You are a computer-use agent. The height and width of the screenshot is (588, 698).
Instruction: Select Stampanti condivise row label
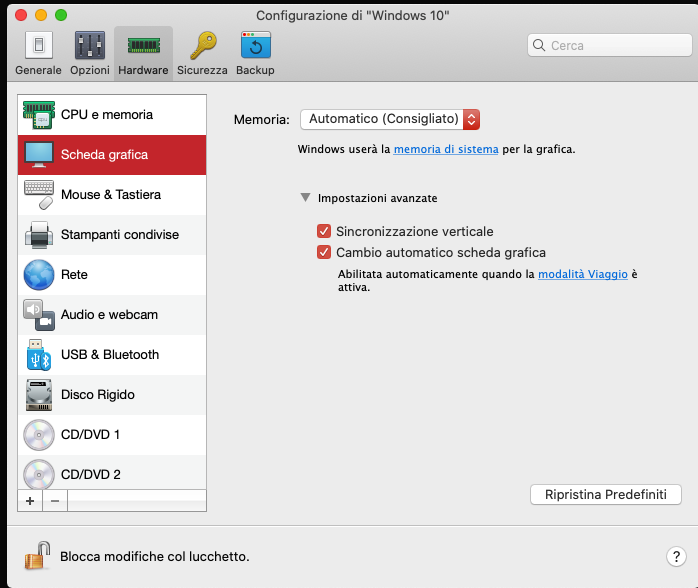[120, 235]
